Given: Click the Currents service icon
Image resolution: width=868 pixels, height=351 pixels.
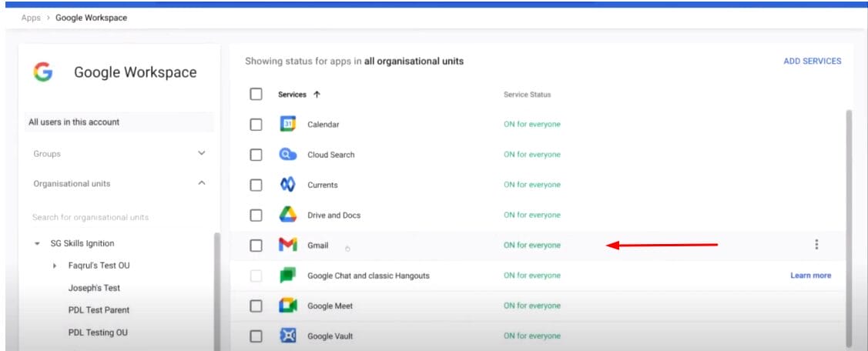Looking at the screenshot, I should [x=287, y=185].
